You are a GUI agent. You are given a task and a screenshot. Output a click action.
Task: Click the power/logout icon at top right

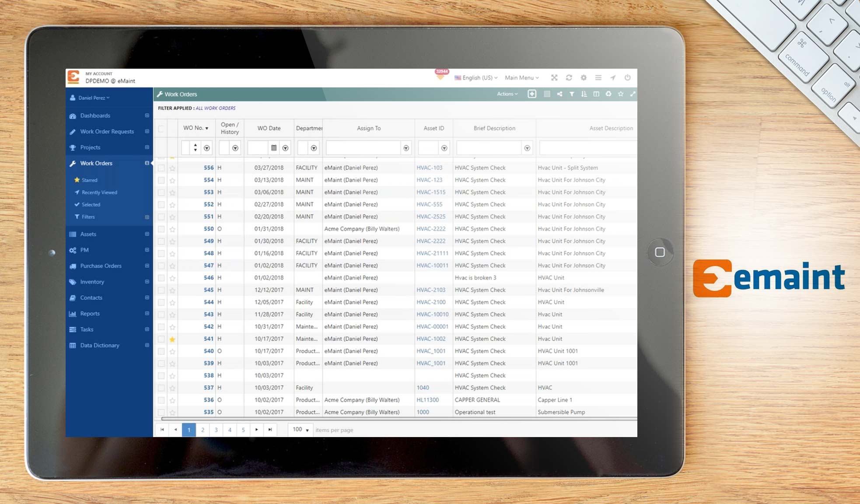tap(627, 77)
